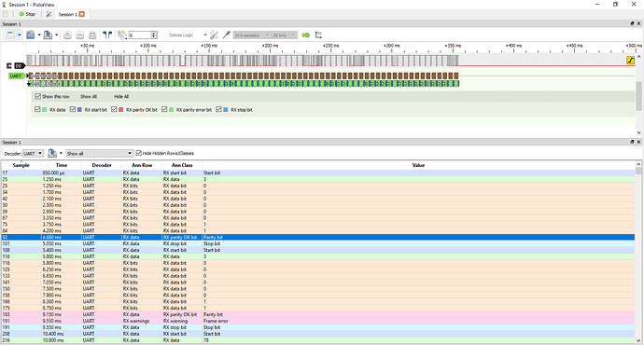Expand the 'Show all' filter dropdown
This screenshot has height=345, width=644.
pos(99,154)
